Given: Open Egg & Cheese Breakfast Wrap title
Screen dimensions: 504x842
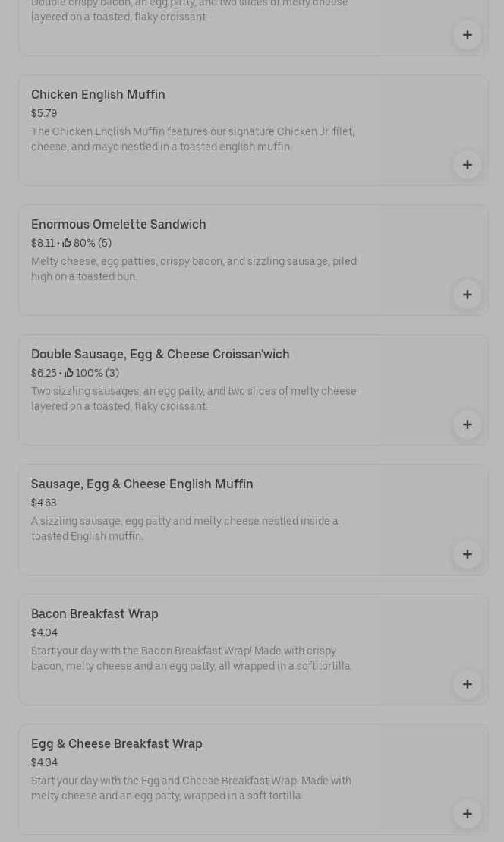Looking at the screenshot, I should click(x=117, y=744).
